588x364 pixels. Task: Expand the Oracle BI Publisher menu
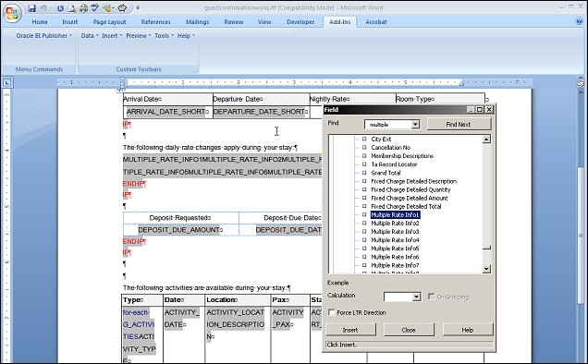43,36
